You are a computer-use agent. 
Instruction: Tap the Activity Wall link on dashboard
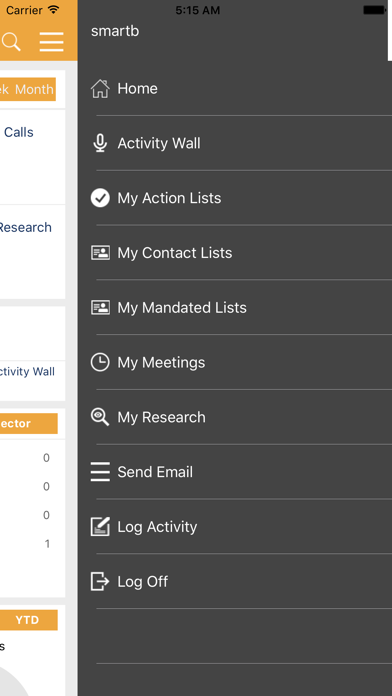[27, 372]
